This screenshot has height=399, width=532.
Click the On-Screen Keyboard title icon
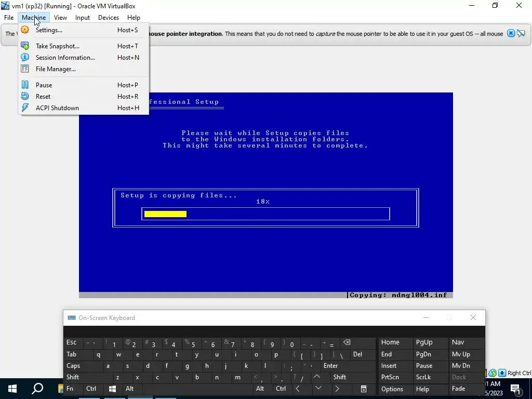pyautogui.click(x=72, y=318)
